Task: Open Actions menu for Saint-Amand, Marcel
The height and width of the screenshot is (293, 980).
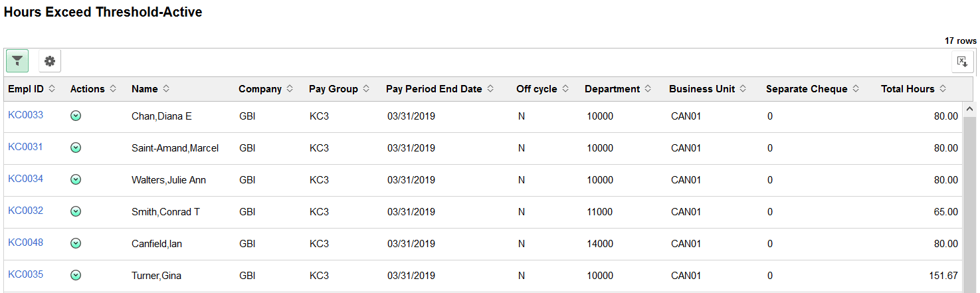Action: pos(76,147)
